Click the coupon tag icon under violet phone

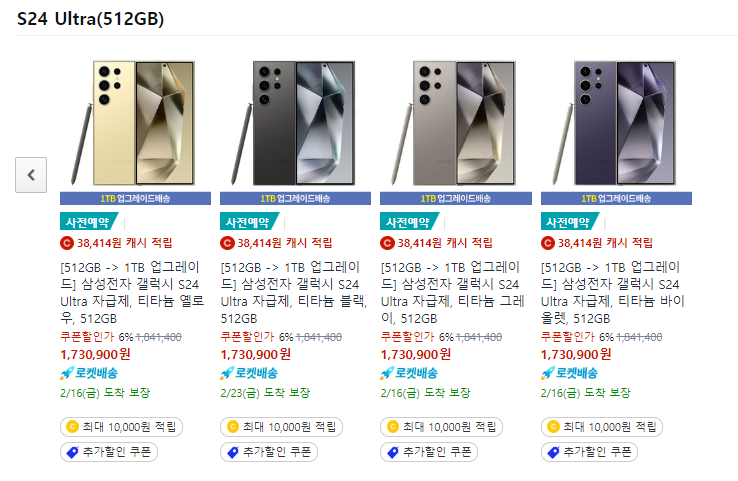pyautogui.click(x=553, y=452)
